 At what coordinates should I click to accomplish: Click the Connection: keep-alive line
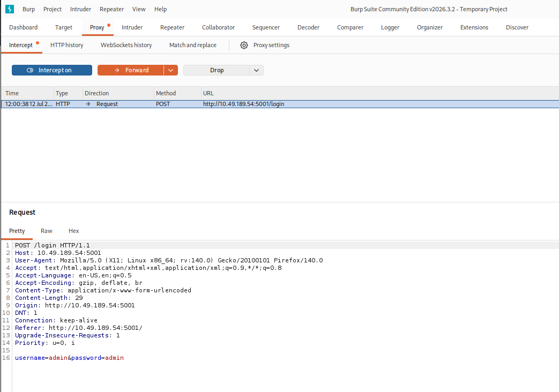[x=56, y=320]
